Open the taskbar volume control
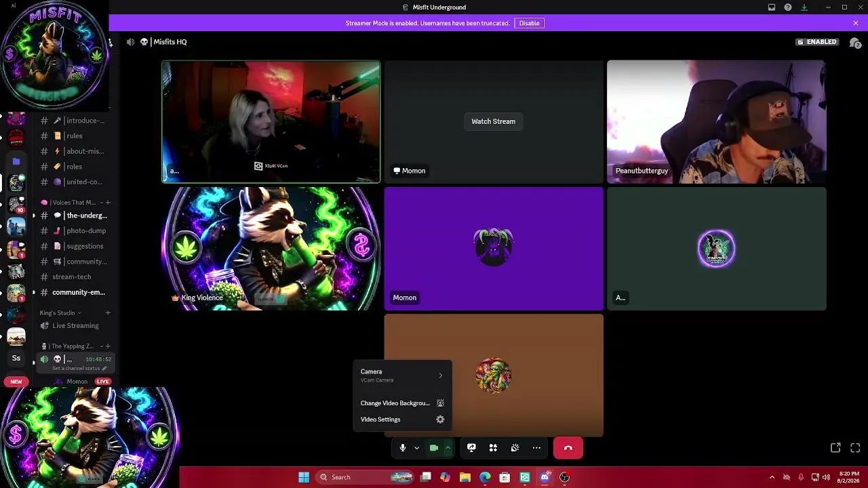This screenshot has width=868, height=488. coord(826,477)
